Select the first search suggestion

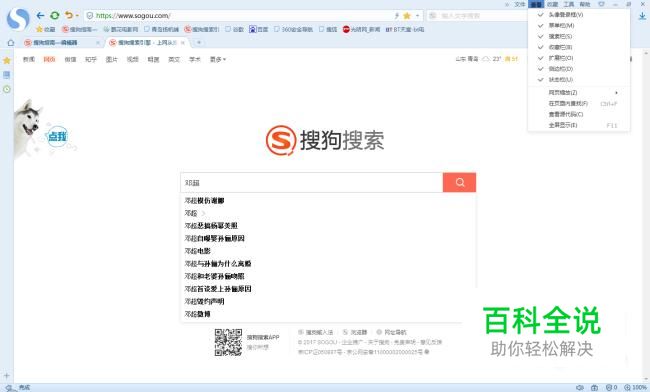coord(204,201)
